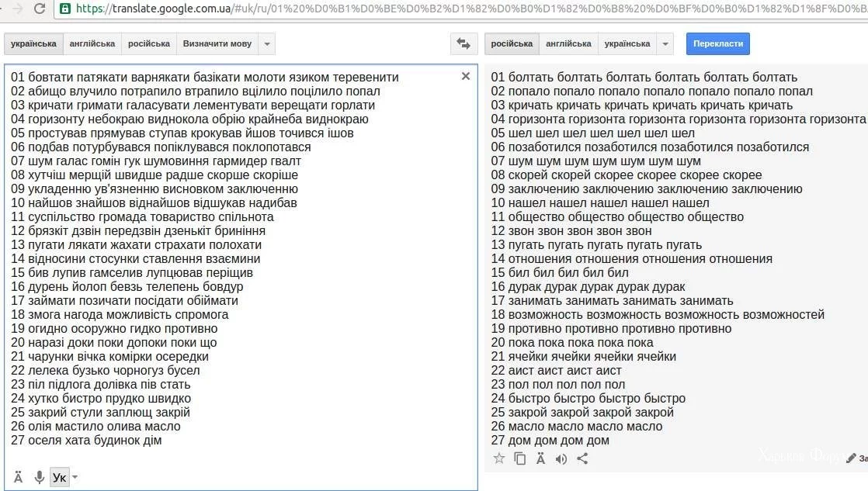Expand input tools dropdown next to Ук
The image size is (868, 491).
pyautogui.click(x=75, y=477)
